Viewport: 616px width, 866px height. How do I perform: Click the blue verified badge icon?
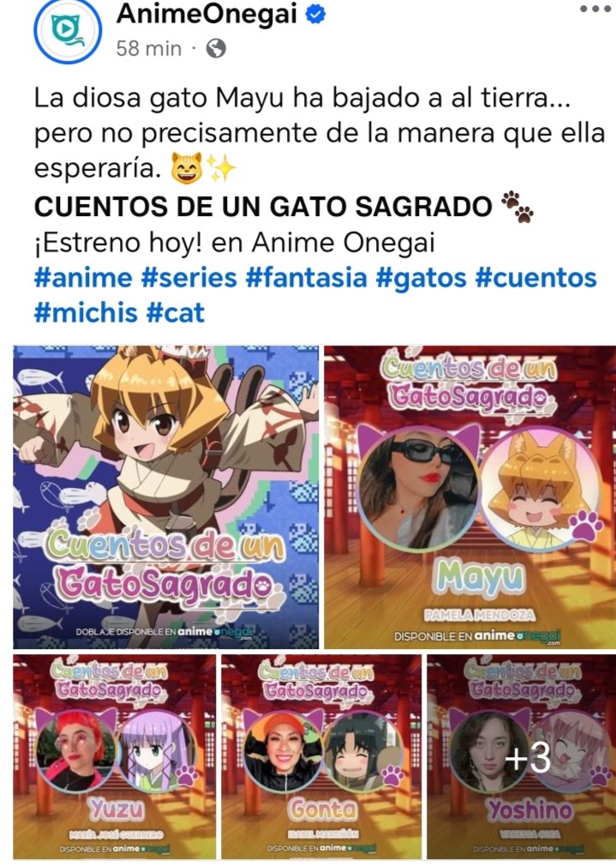pyautogui.click(x=315, y=14)
